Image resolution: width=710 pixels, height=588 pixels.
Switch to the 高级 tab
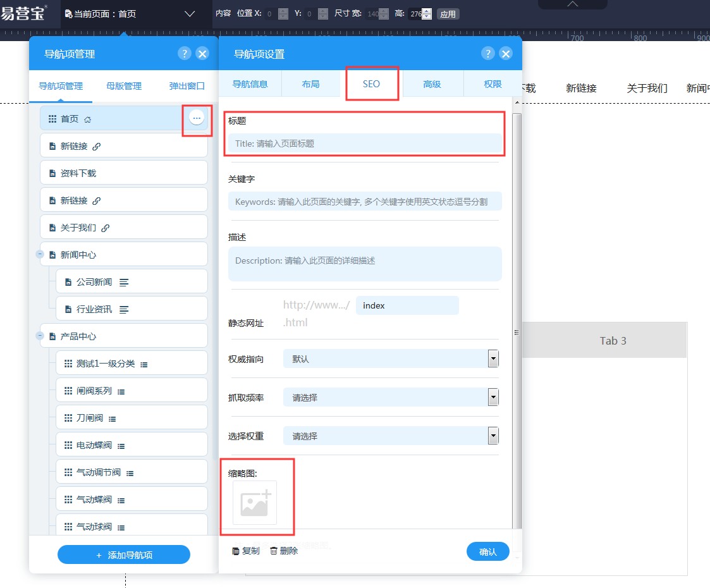[432, 83]
